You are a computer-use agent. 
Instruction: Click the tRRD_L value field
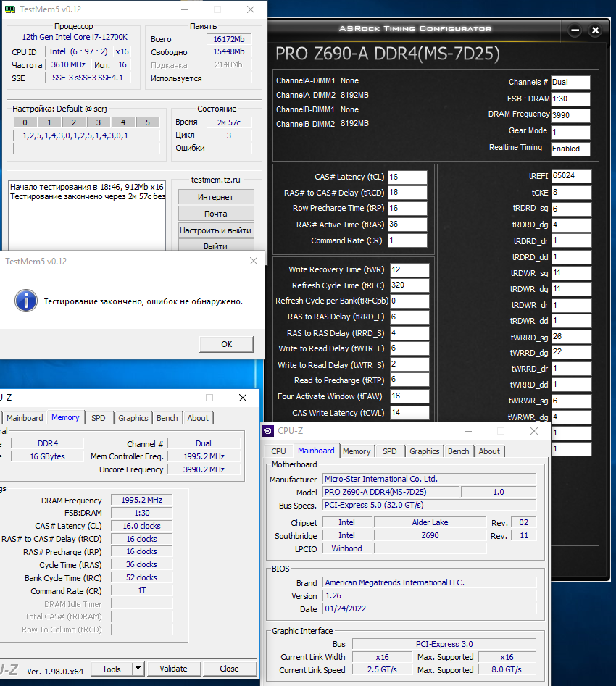[x=409, y=317]
